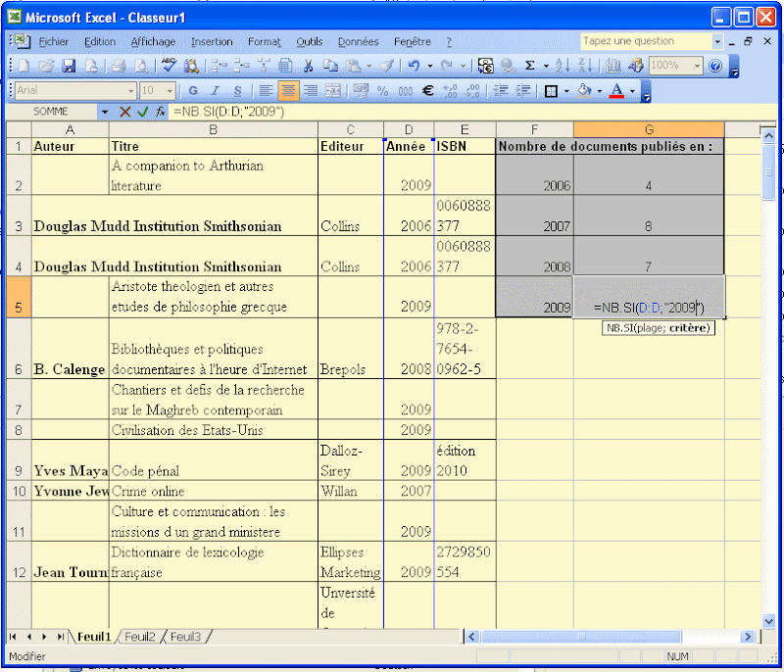
Task: Click the AutoSum sigma icon
Action: coord(530,66)
